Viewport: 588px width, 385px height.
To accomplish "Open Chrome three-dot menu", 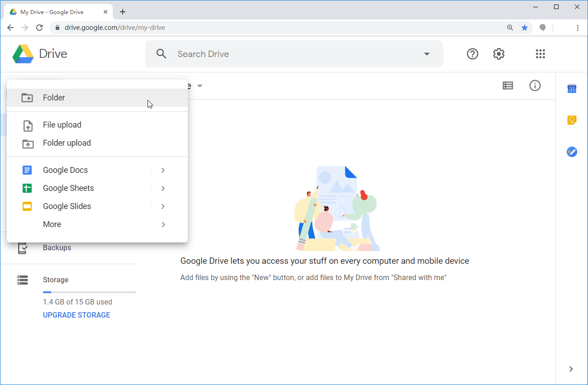I will pyautogui.click(x=578, y=28).
